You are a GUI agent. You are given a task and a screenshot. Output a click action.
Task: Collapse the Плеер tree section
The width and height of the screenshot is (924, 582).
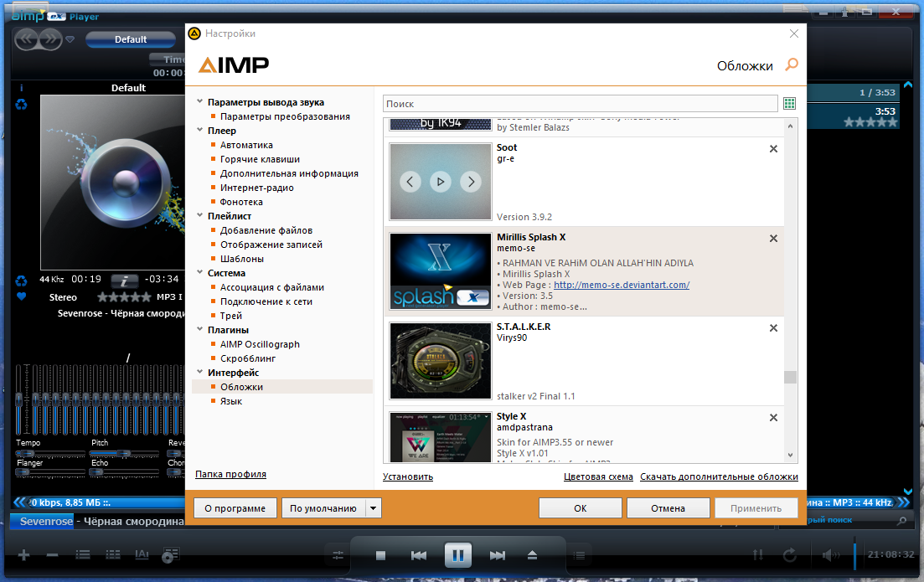point(199,130)
